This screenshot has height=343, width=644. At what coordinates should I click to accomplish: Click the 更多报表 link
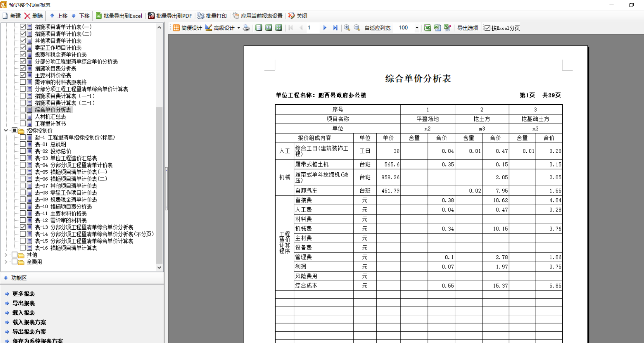(x=23, y=294)
